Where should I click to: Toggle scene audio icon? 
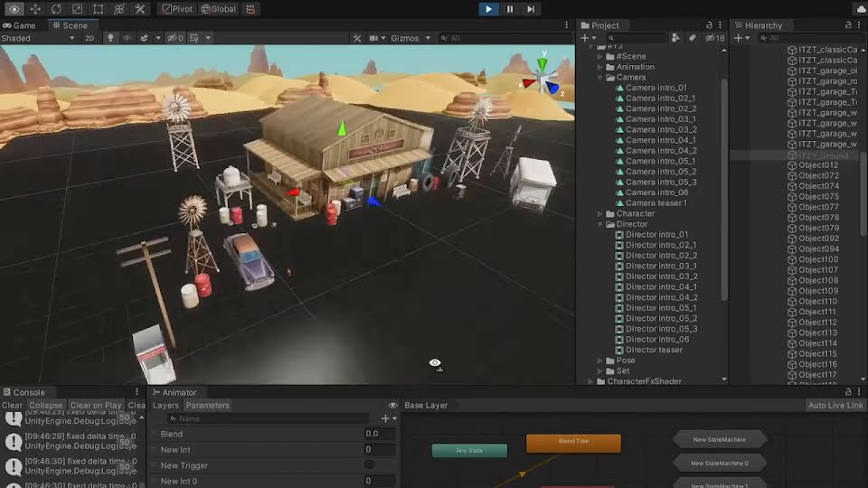tap(127, 38)
